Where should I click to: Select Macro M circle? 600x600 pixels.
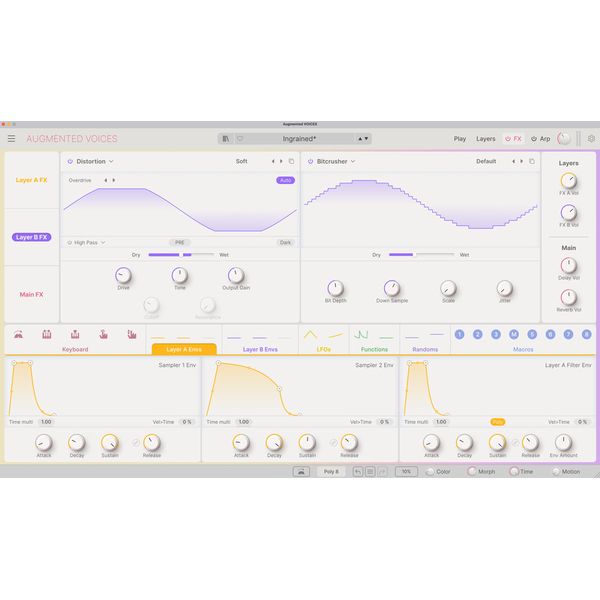point(514,334)
